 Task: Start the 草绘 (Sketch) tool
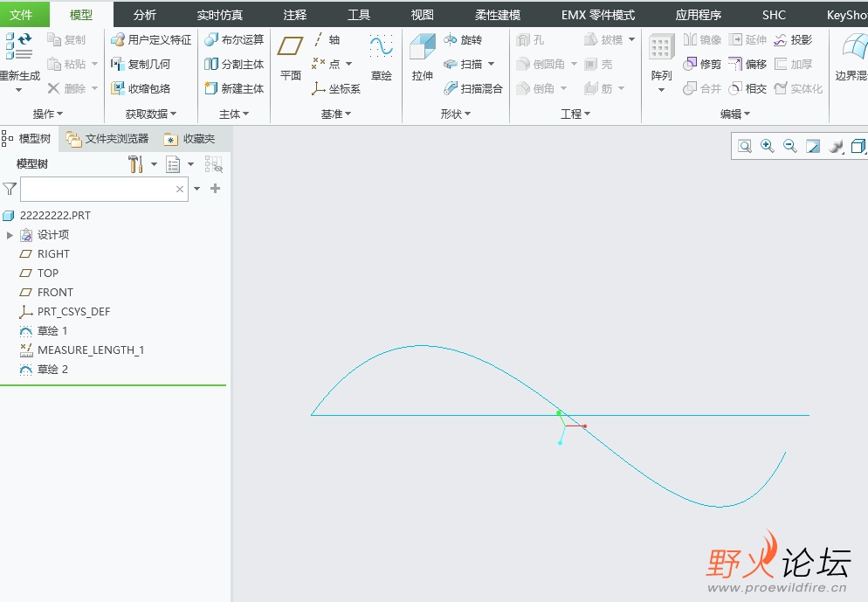(x=381, y=58)
